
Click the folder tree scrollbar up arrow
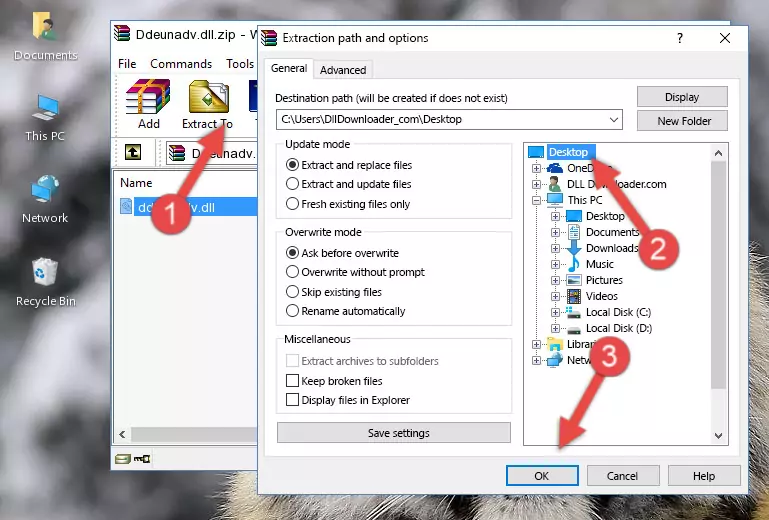pos(718,153)
